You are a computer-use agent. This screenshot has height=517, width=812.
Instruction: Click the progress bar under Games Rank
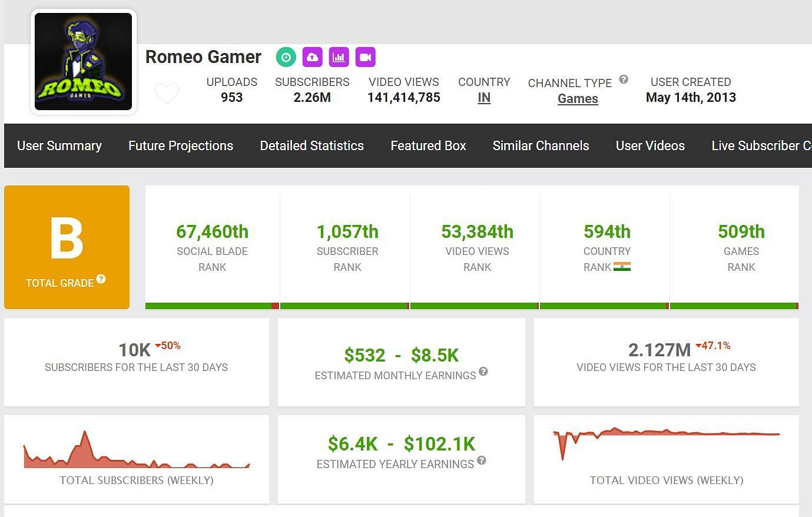click(x=734, y=306)
